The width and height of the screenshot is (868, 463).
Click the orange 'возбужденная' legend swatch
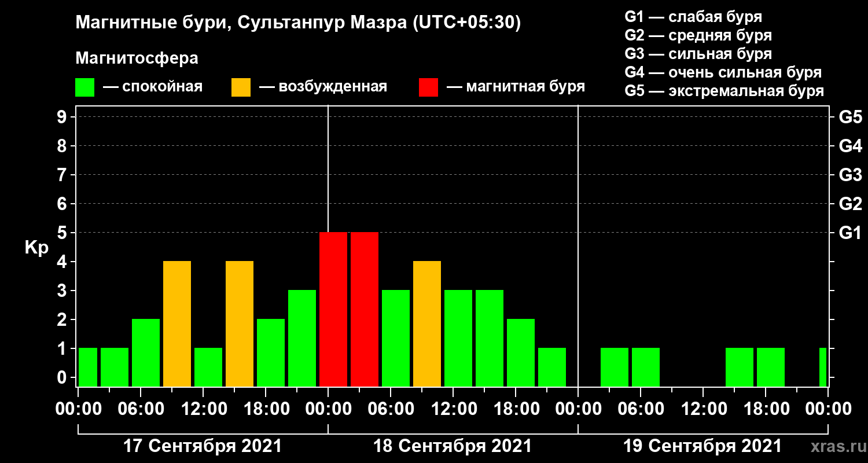tap(241, 87)
